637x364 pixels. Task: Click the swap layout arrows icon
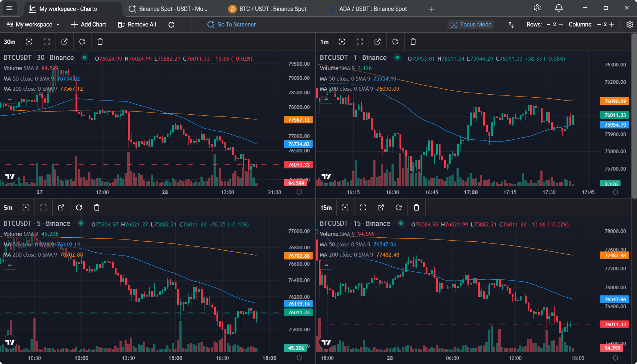pos(511,25)
